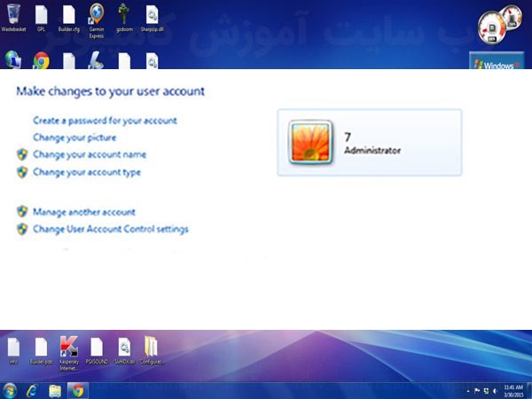Image resolution: width=532 pixels, height=399 pixels.
Task: Open Manage another account
Action: [83, 212]
